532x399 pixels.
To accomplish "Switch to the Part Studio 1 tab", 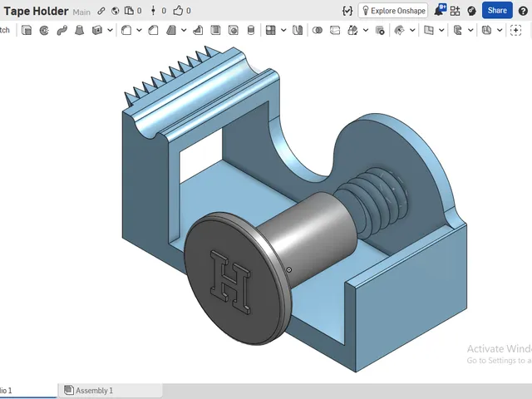I will point(27,391).
